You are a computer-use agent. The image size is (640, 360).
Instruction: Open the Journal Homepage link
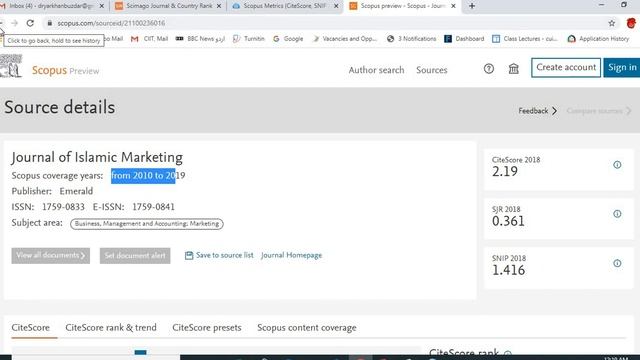291,256
